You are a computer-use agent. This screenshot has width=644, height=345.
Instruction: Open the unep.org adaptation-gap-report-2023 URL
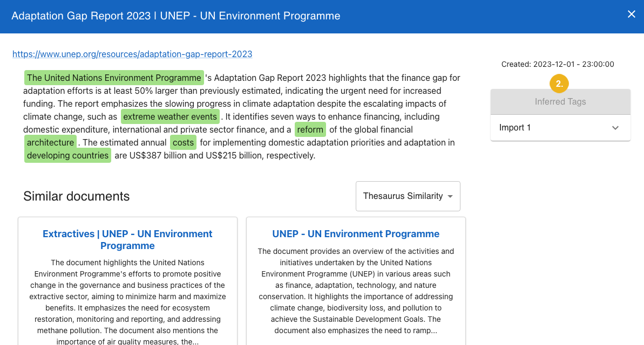pyautogui.click(x=132, y=54)
